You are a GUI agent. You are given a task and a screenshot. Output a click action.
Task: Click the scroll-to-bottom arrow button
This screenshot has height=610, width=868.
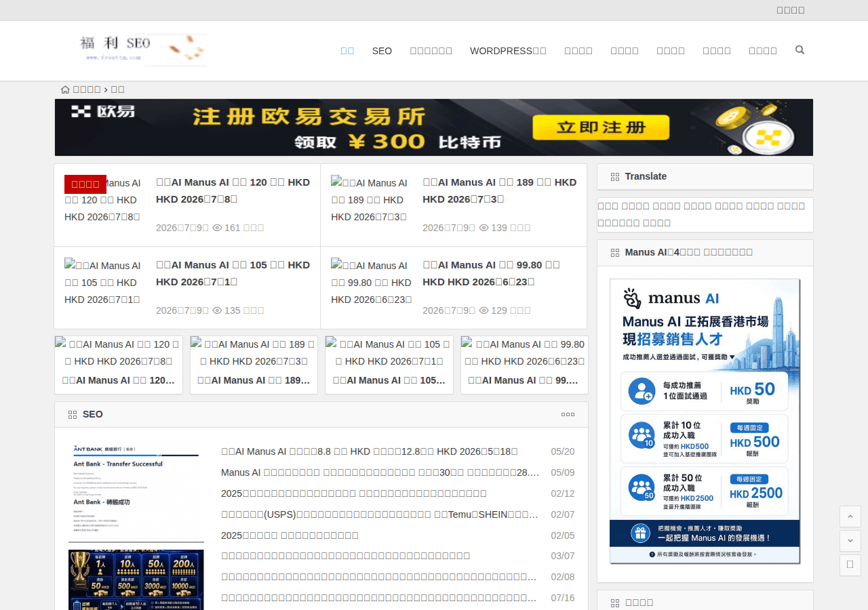pos(850,541)
